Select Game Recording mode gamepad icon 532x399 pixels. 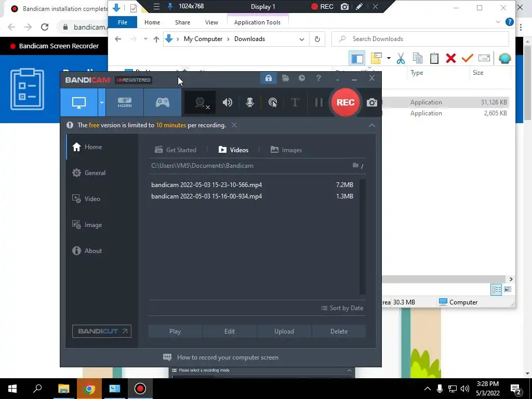[x=163, y=102]
